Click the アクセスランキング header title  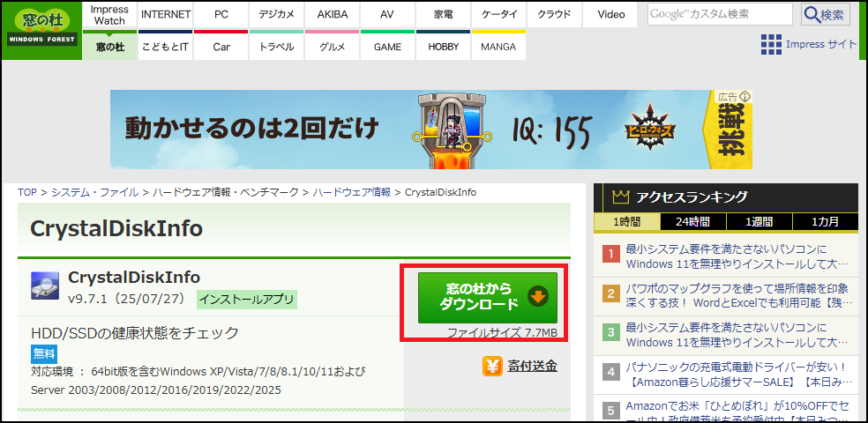click(x=692, y=197)
